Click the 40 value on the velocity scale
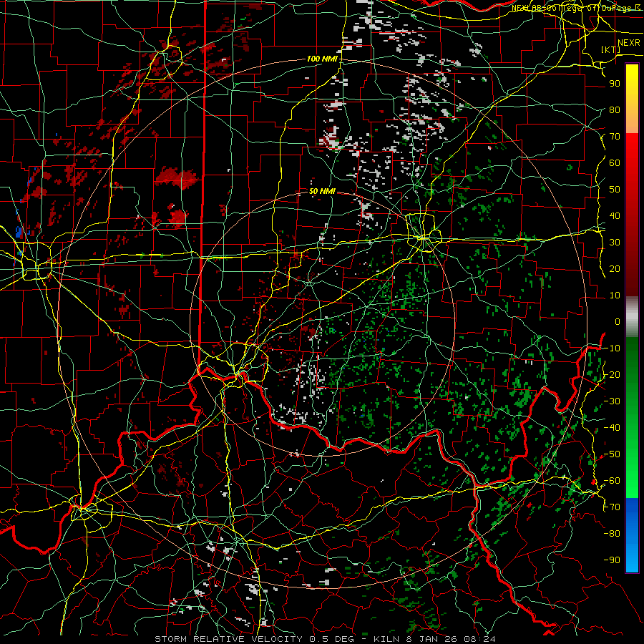The image size is (644, 644). 615,215
